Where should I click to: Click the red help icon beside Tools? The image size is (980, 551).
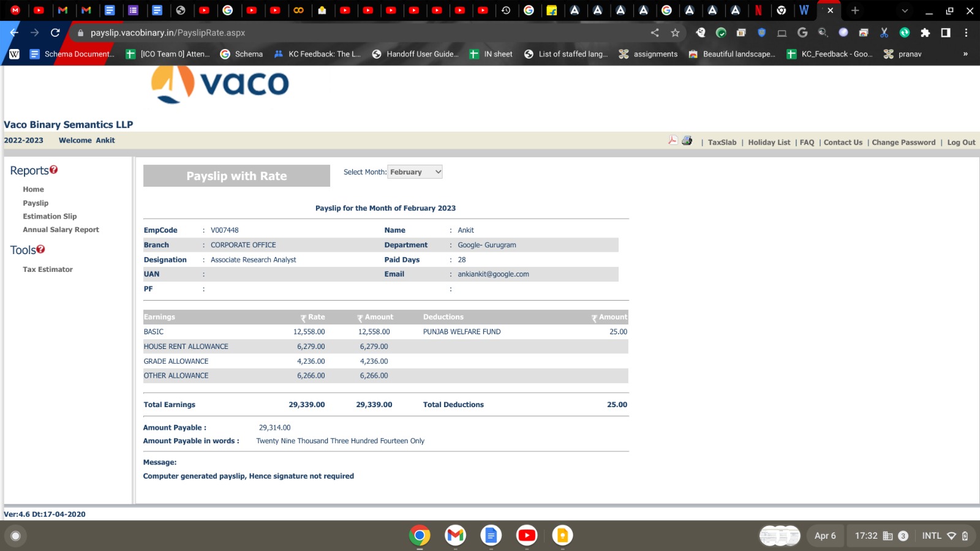(x=41, y=249)
